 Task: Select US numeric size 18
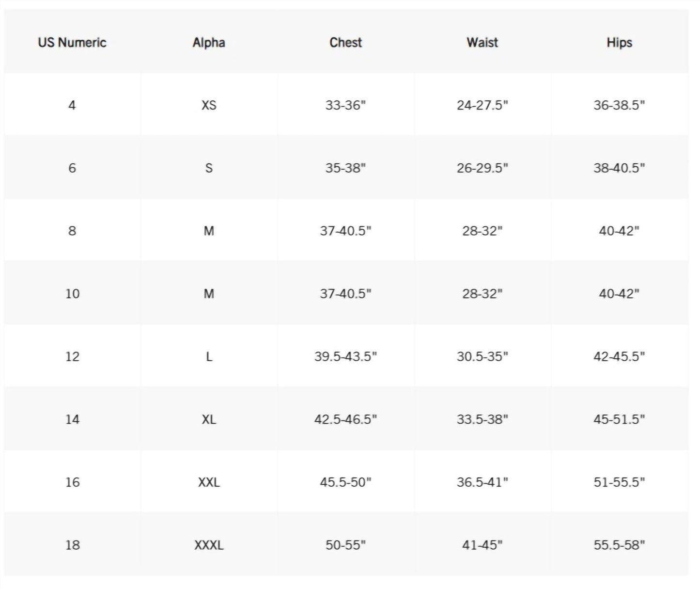pyautogui.click(x=72, y=545)
